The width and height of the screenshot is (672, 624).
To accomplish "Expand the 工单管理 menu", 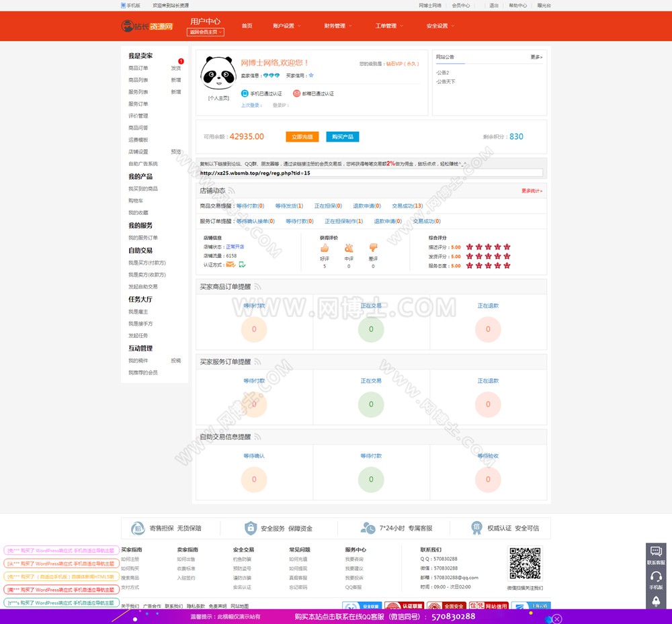I will (390, 26).
